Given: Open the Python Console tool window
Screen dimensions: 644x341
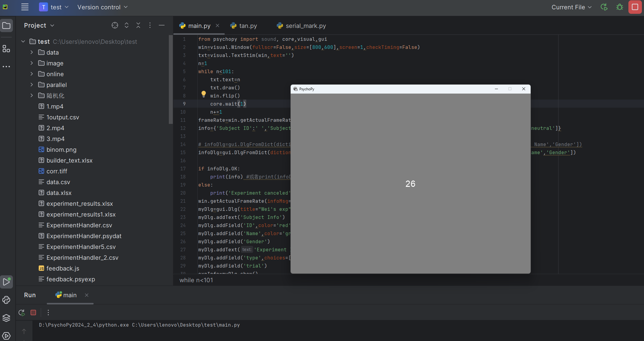Looking at the screenshot, I should 6,300.
